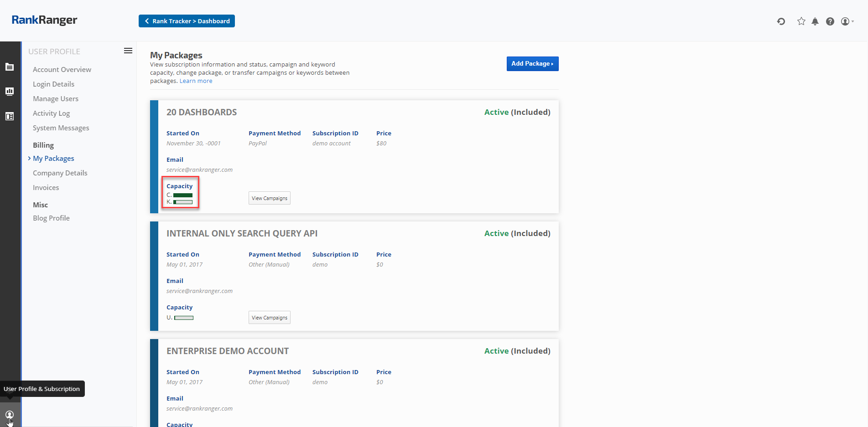This screenshot has height=427, width=868.
Task: Toggle the User Profile hamburger menu
Action: click(x=128, y=51)
